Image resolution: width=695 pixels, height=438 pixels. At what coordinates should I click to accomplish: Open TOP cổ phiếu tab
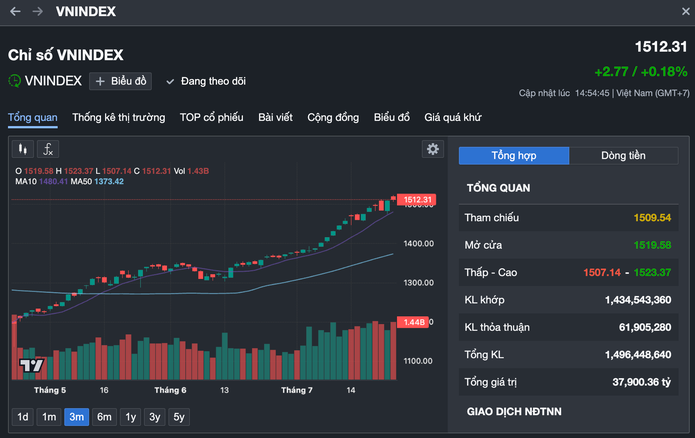coord(211,117)
